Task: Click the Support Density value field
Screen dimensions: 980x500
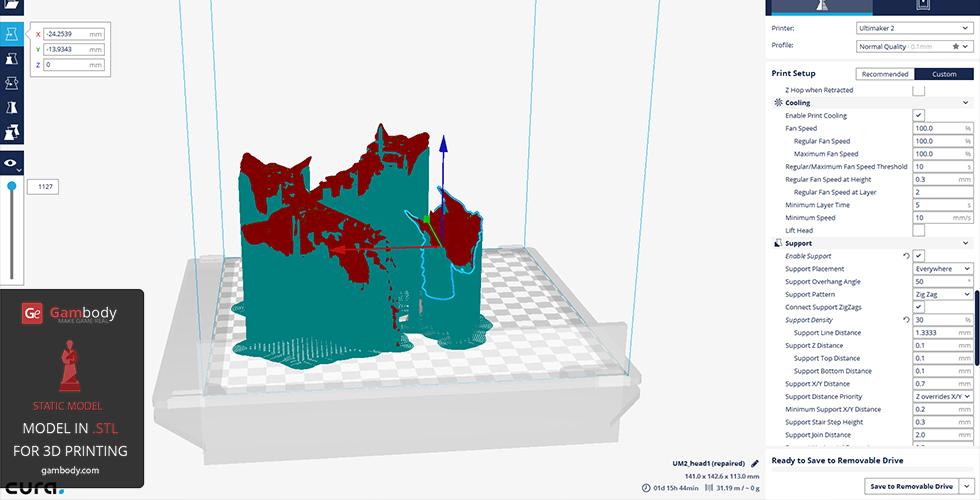Action: pos(942,320)
